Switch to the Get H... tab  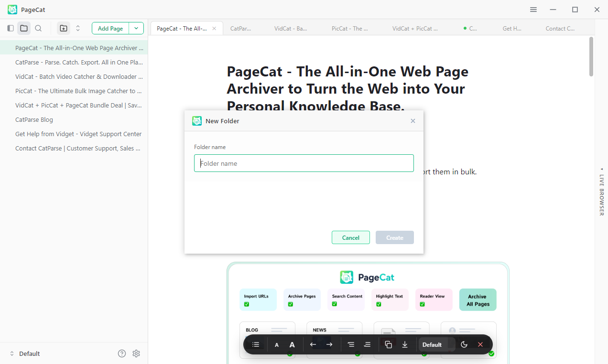click(x=512, y=28)
